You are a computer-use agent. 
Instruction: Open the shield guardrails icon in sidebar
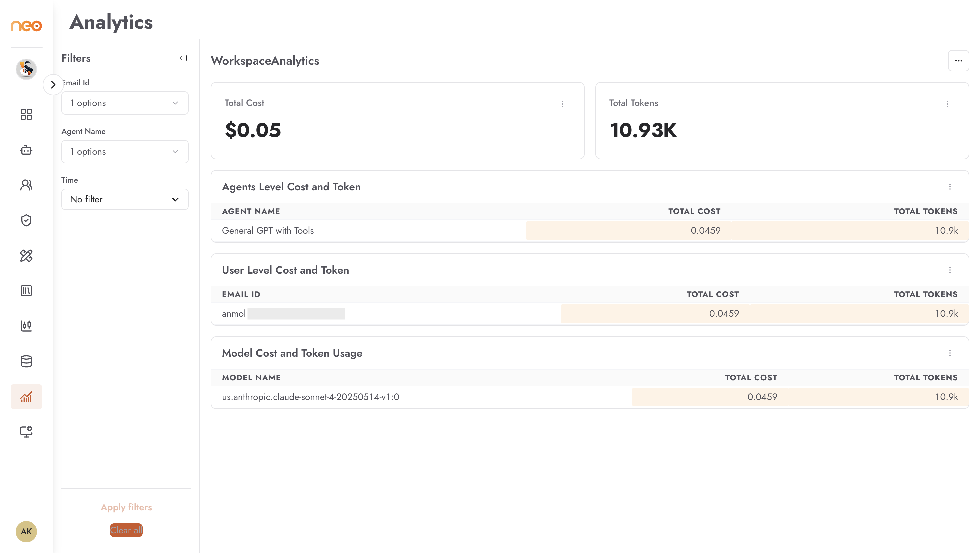(x=26, y=220)
